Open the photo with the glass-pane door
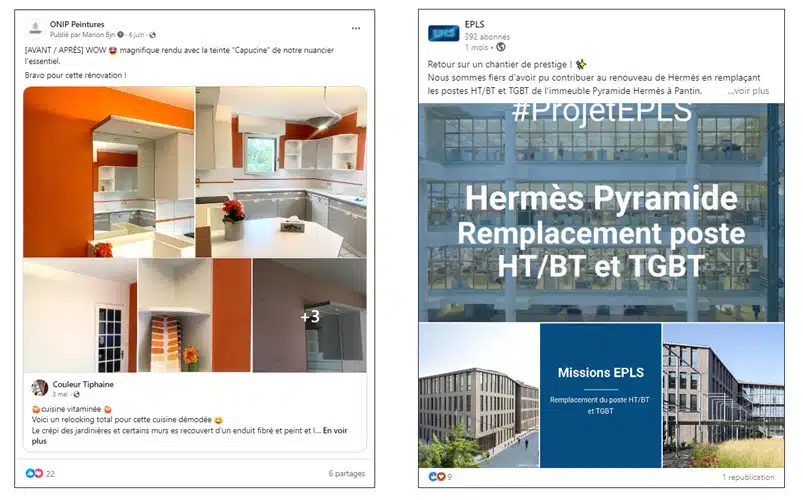803x500 pixels. click(80, 315)
